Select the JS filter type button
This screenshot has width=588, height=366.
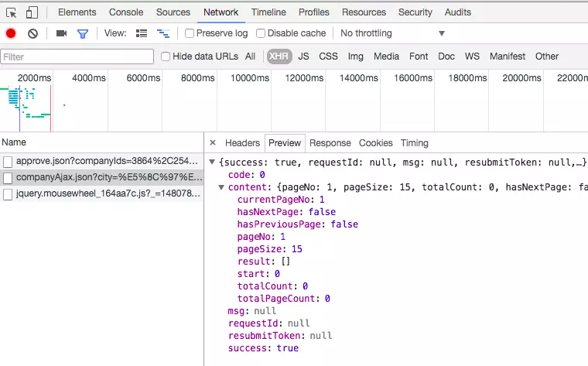pyautogui.click(x=303, y=56)
